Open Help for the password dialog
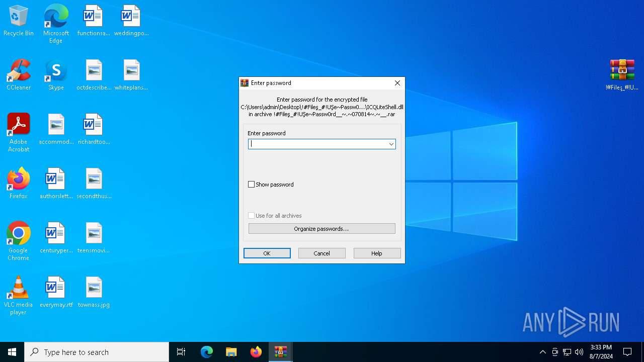 (x=377, y=253)
